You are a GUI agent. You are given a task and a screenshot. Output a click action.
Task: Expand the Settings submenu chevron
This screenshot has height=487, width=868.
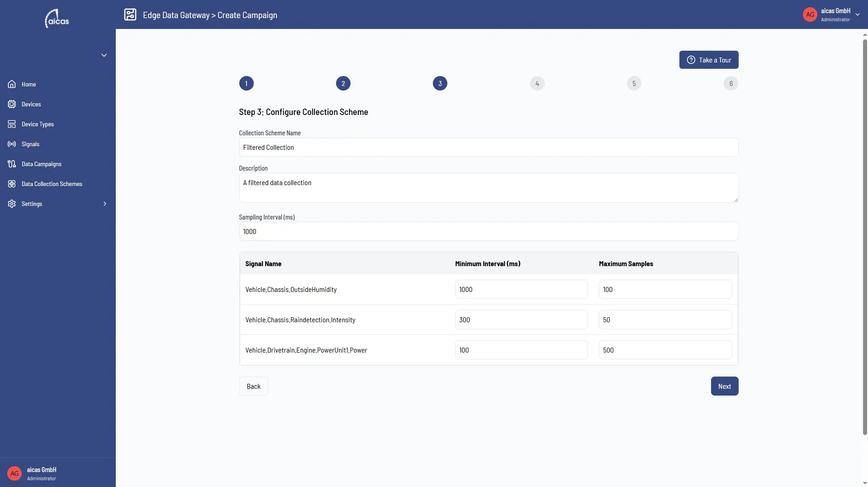coord(105,204)
